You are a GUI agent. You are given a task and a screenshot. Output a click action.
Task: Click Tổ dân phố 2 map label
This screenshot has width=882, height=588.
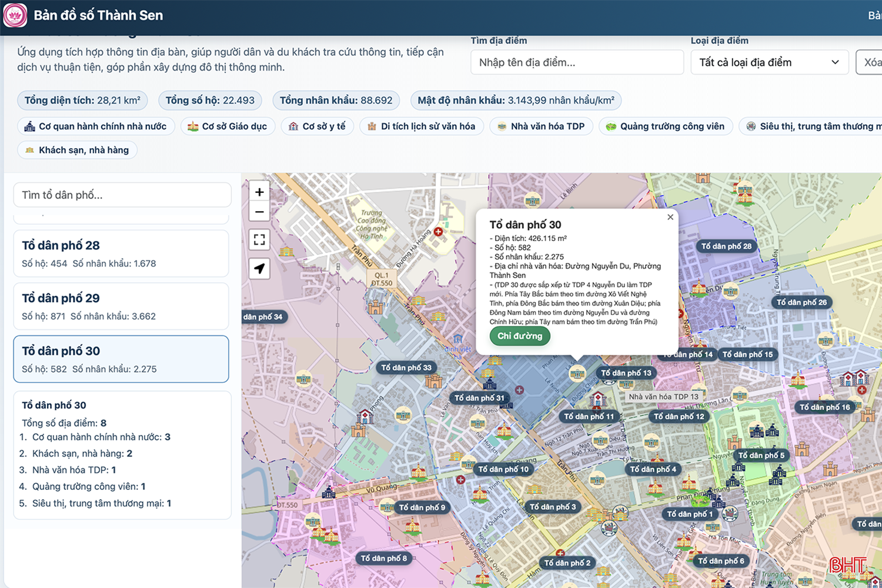(x=567, y=563)
